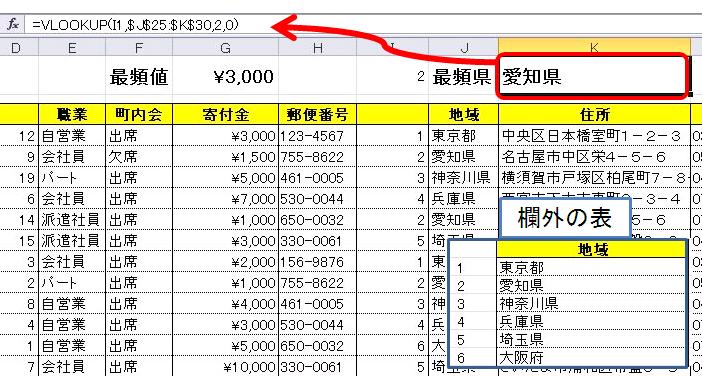Click 地域 header in 欄外の表
The height and width of the screenshot is (376, 702).
(x=591, y=249)
